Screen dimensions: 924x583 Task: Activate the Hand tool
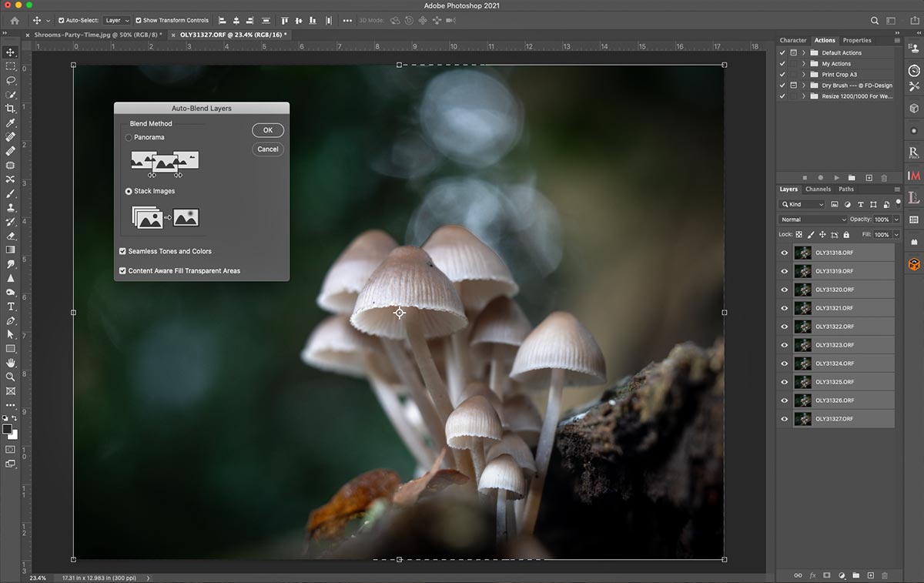coord(11,363)
